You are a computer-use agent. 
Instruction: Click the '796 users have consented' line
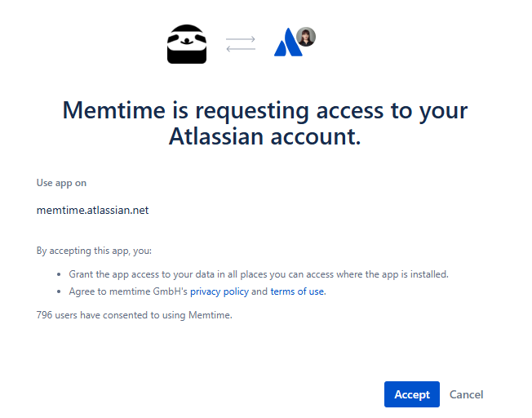click(135, 315)
